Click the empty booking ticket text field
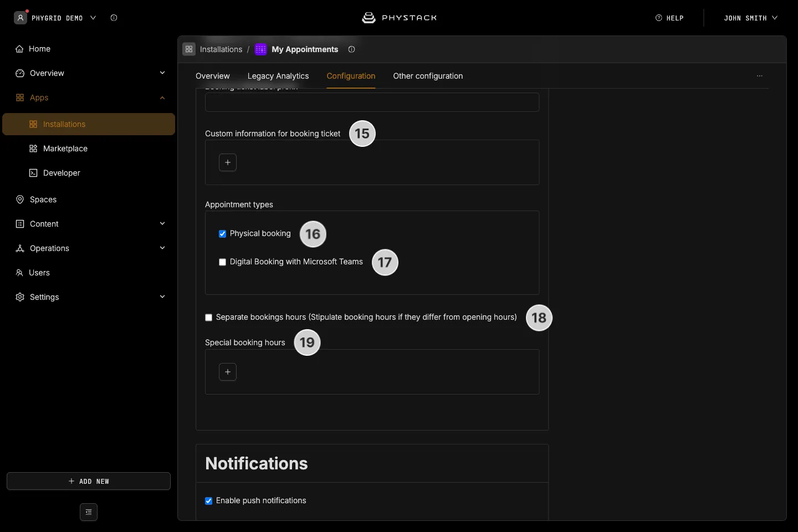Viewport: 798px width, 532px height. [372, 102]
